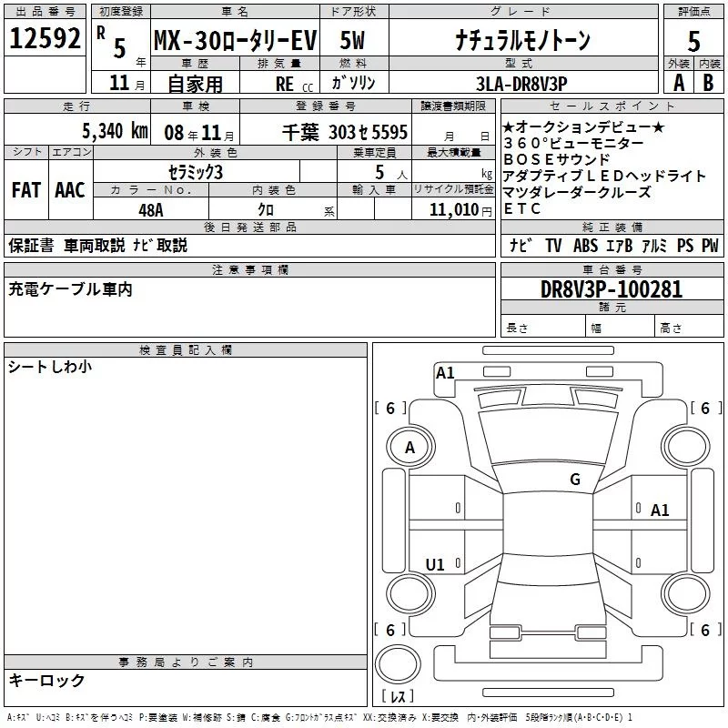Click the FAT shift type indicator
Image resolution: width=728 pixels, height=728 pixels.
coord(25,190)
